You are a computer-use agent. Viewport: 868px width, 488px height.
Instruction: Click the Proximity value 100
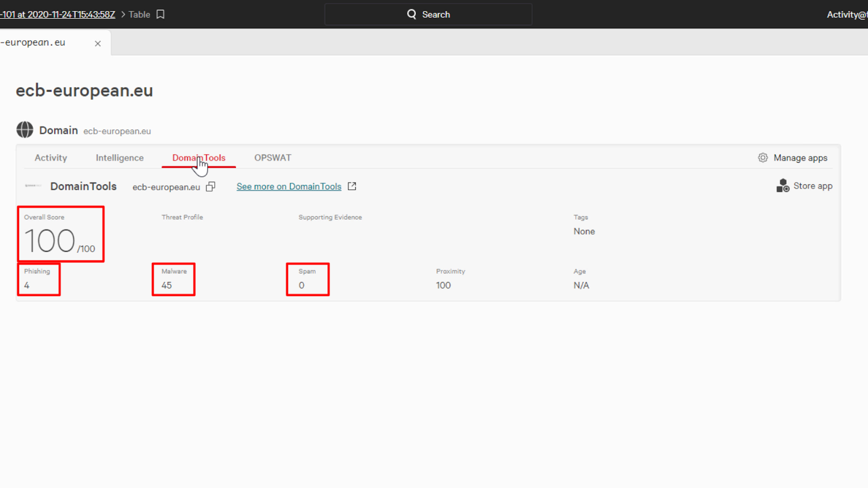[443, 285]
